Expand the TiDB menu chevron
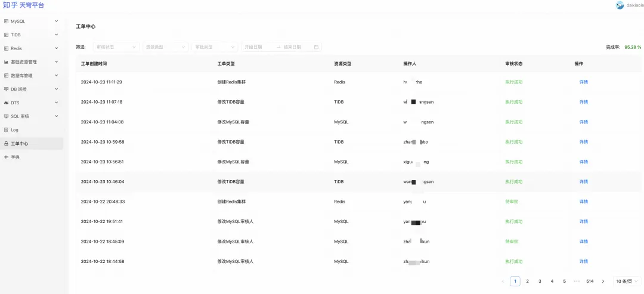Image resolution: width=644 pixels, height=294 pixels. pos(56,35)
